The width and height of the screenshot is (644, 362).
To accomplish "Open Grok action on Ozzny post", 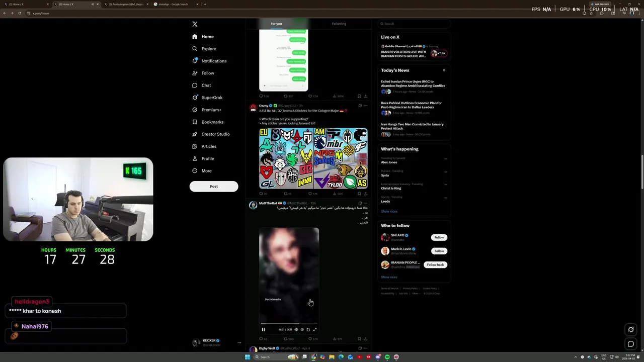I will [360, 106].
